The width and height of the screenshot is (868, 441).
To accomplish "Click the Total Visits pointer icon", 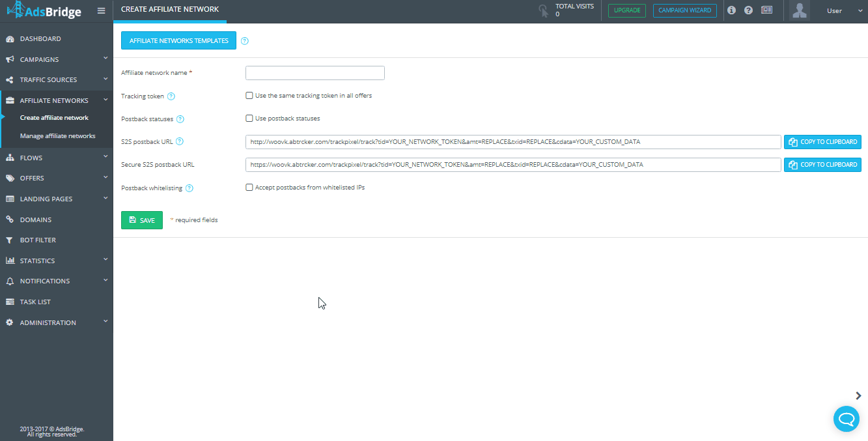I will click(x=543, y=10).
